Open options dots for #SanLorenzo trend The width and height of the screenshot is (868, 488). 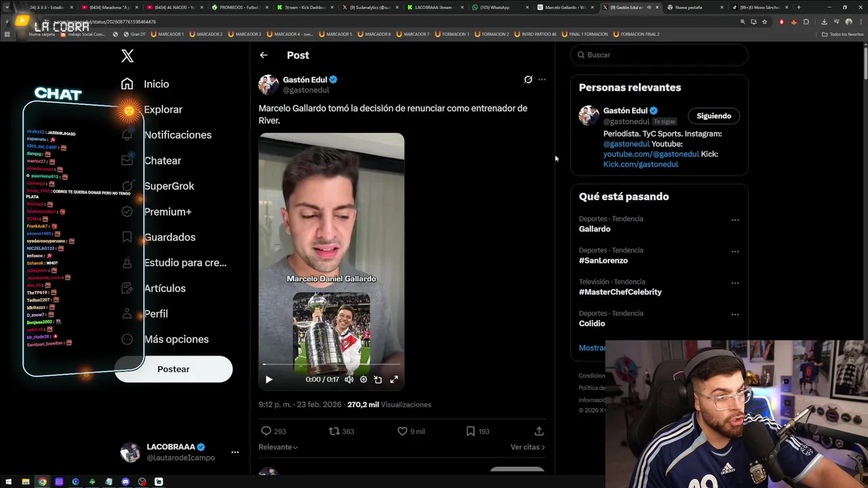(x=735, y=251)
